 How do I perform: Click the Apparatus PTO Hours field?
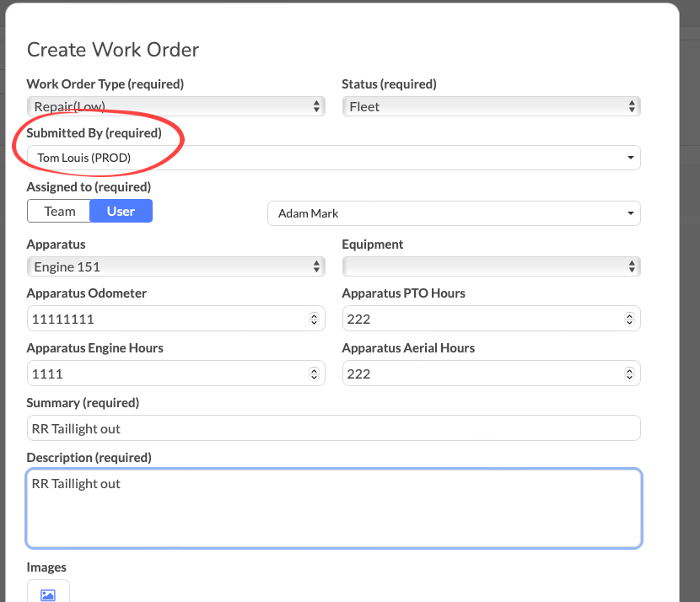tap(492, 319)
